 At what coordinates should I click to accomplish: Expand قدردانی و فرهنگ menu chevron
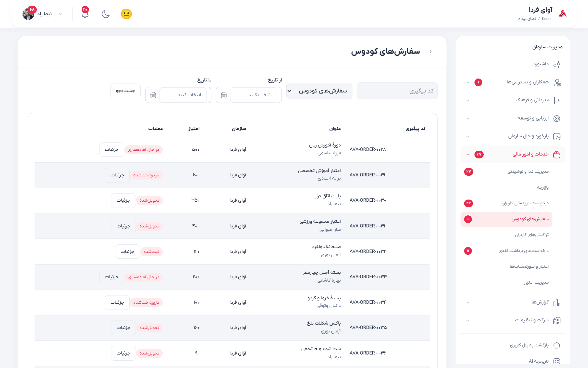(468, 101)
